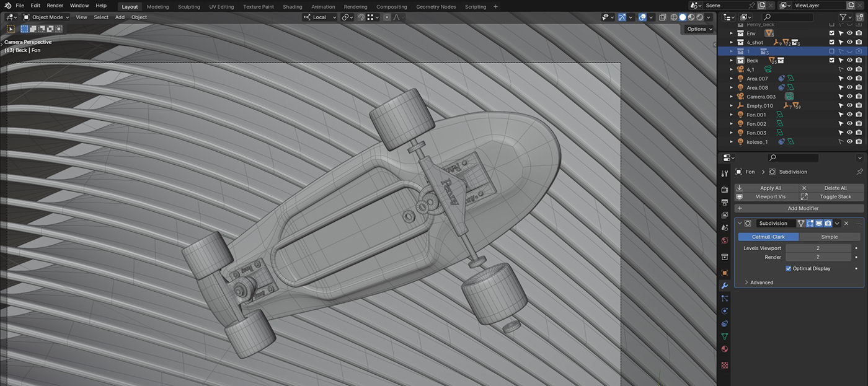868x386 pixels.
Task: Expand the Beck collection in outliner
Action: point(731,61)
